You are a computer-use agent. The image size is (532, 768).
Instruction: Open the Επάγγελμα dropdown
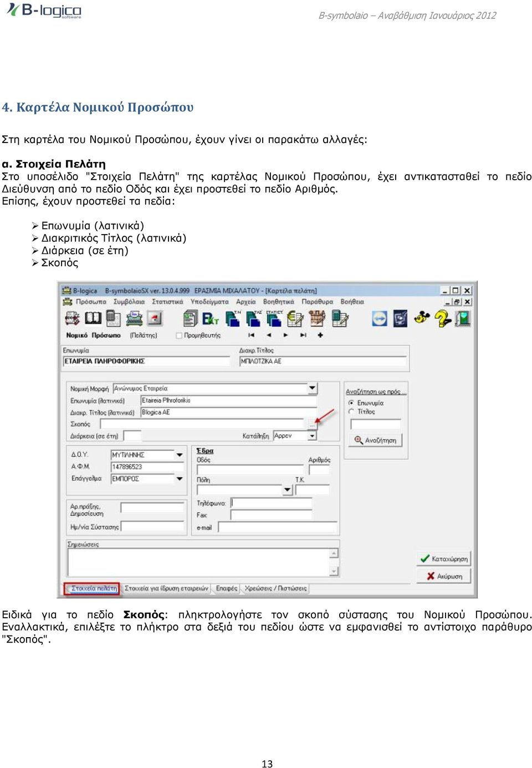coord(180,479)
